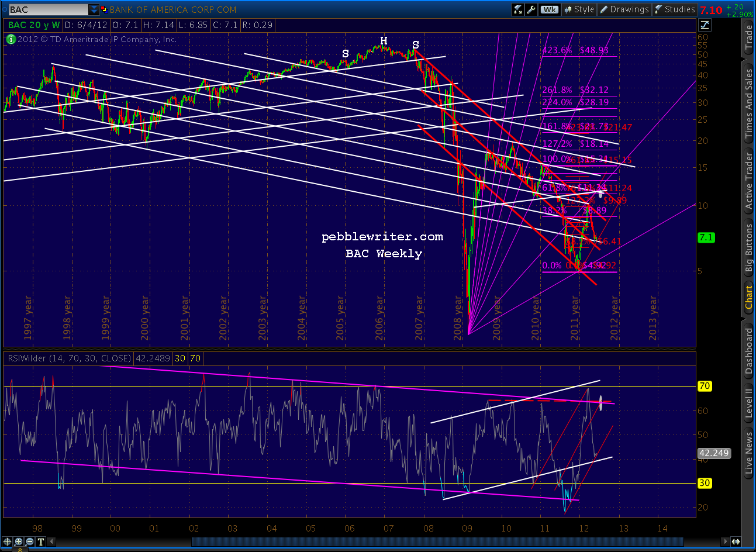Click the symbol color-link icon beside BAC

click(x=104, y=9)
